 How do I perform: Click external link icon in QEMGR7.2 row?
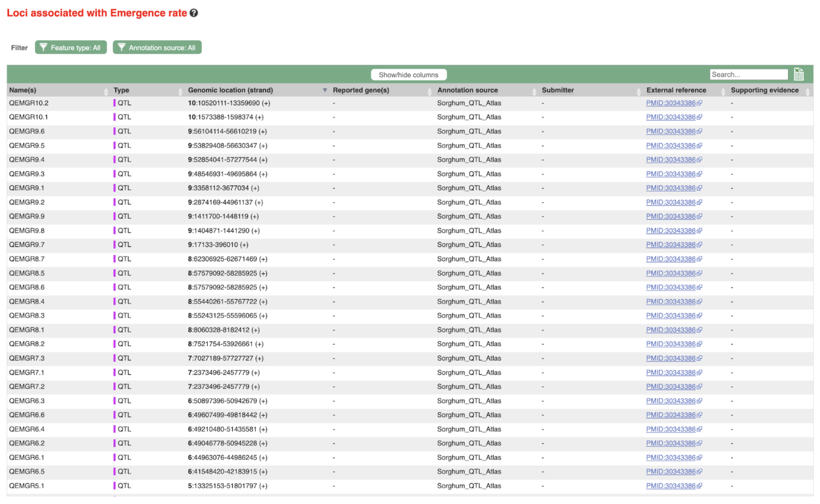pyautogui.click(x=699, y=387)
